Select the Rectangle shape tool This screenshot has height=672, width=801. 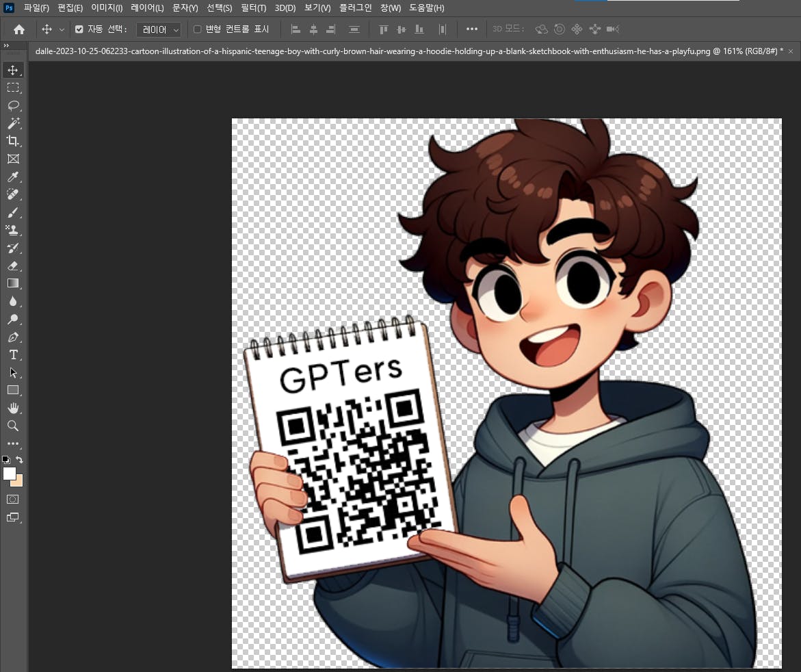[13, 391]
